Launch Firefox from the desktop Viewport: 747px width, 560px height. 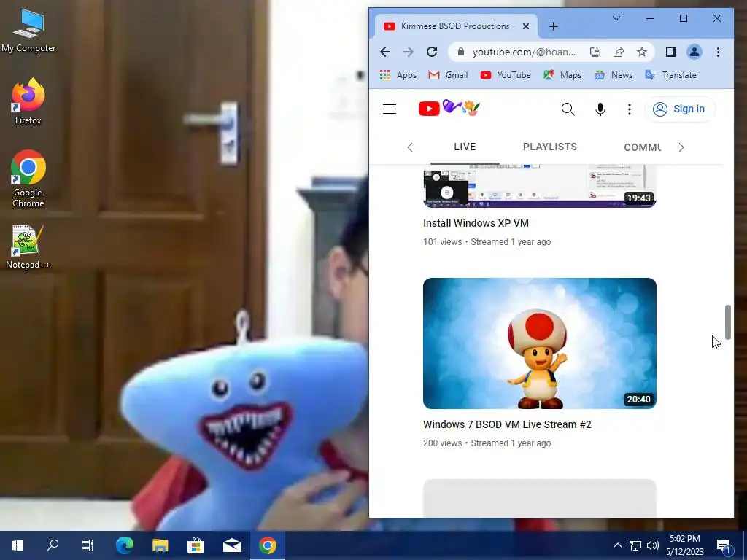[x=28, y=101]
